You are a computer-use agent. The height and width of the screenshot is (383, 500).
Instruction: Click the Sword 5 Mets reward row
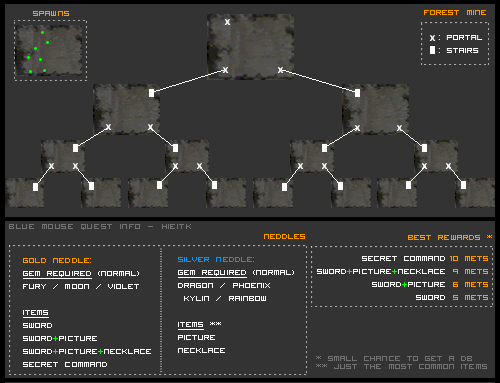(452, 297)
